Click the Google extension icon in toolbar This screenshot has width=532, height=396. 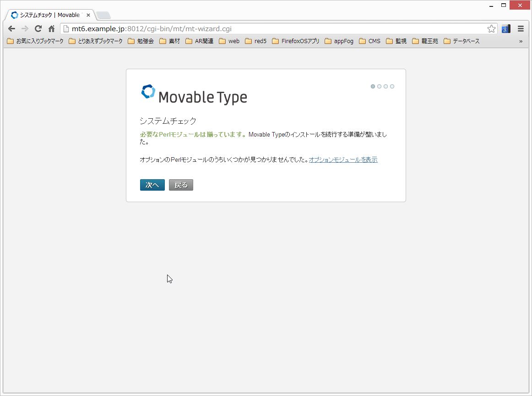[506, 29]
